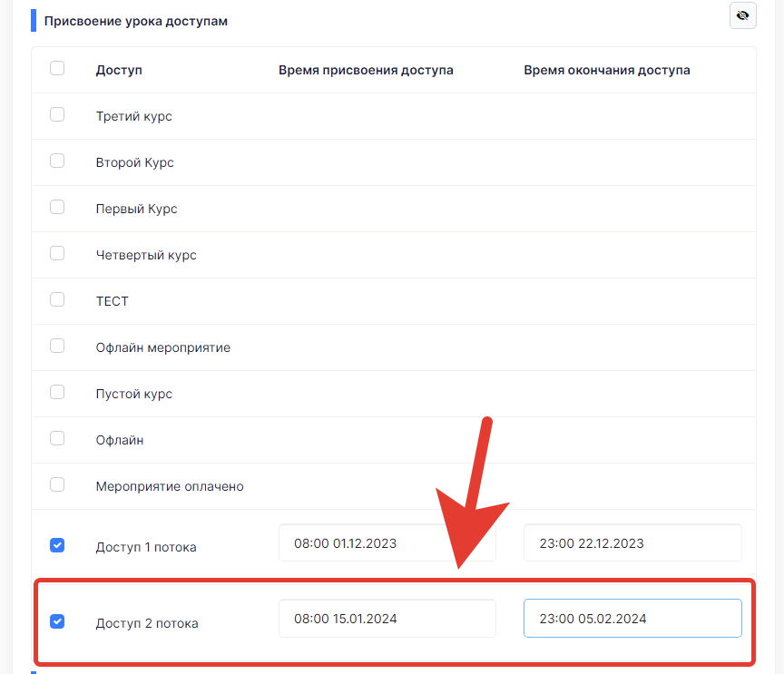Check the Третий курс checkbox
Viewport: 784px width, 674px height.
(x=57, y=114)
